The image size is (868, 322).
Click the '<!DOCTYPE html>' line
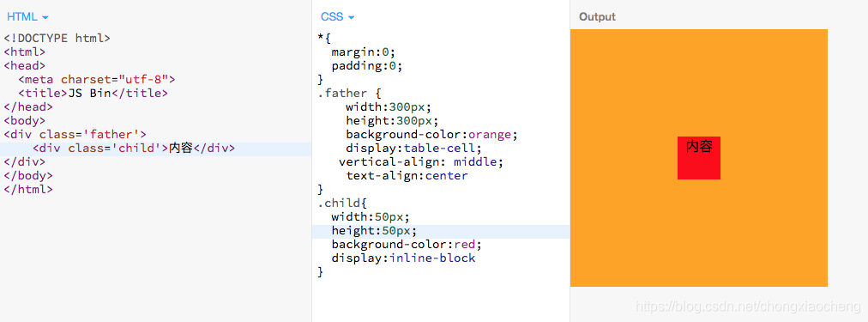(57, 39)
